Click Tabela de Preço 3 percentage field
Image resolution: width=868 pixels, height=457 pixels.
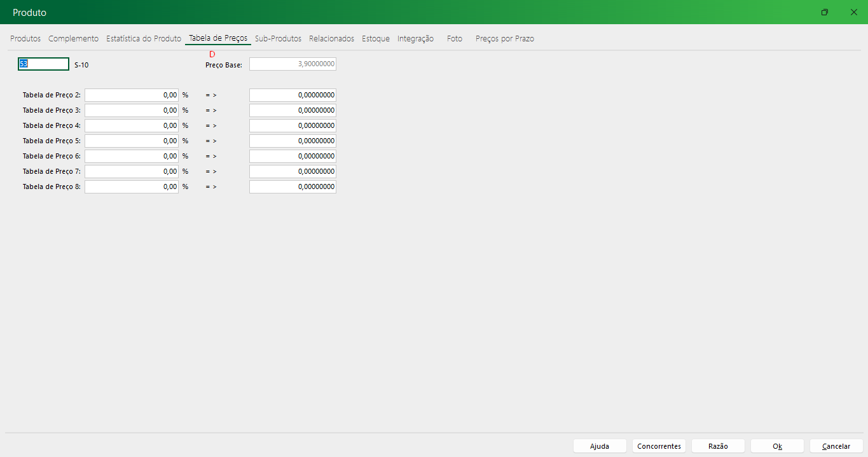click(x=132, y=110)
